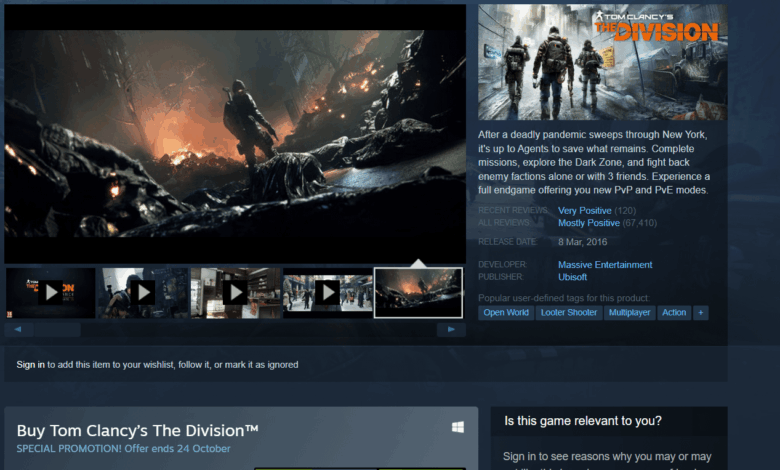Screen dimensions: 780x470
Task: Click the thumbnail strip scrollbar handle
Action: point(57,329)
